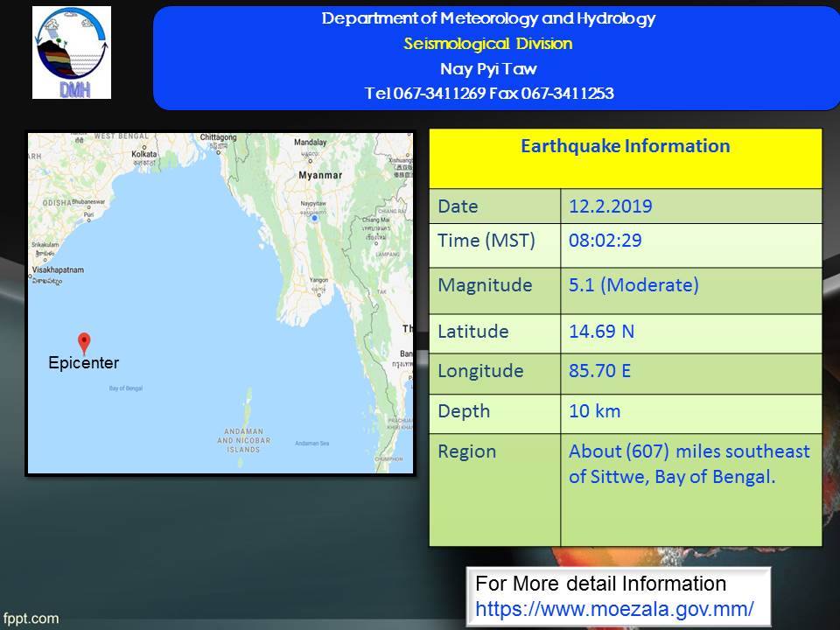The image size is (840, 630).
Task: Click the Tel and Fax number line
Action: (x=488, y=94)
